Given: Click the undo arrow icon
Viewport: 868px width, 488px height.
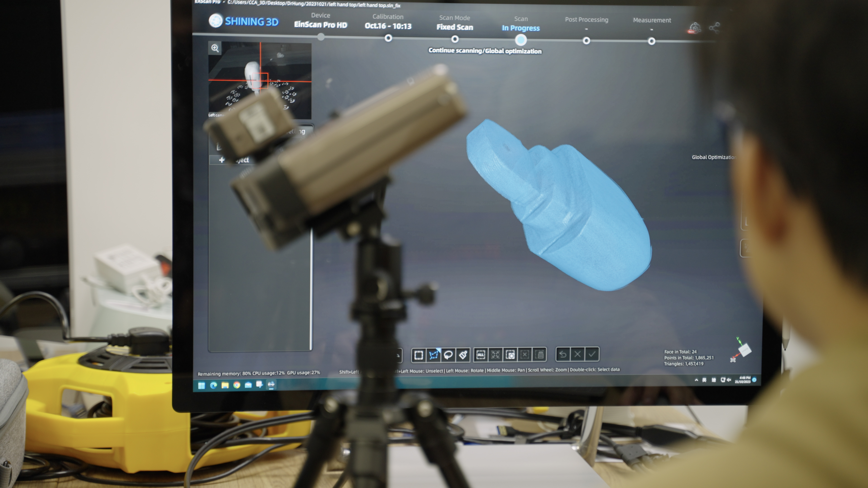Looking at the screenshot, I should coord(563,354).
